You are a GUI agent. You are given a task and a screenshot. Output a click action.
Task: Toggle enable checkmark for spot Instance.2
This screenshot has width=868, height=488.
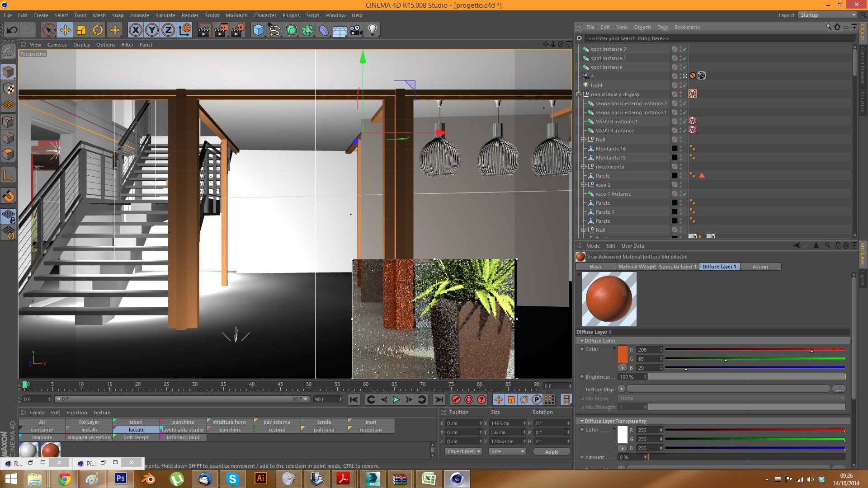click(x=685, y=49)
